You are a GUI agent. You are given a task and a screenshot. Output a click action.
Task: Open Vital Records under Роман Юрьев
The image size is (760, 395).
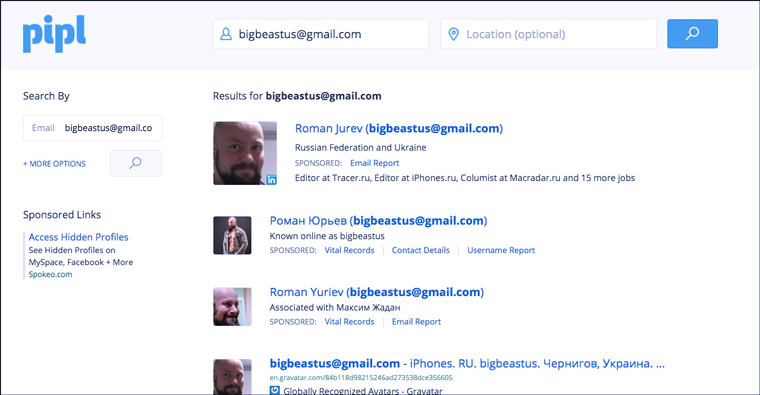tap(349, 250)
